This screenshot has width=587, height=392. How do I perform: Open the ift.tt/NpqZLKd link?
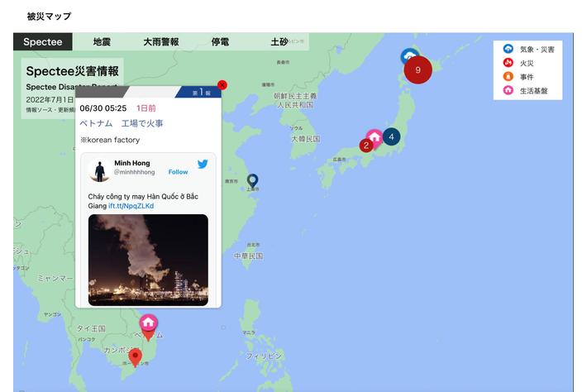131,206
